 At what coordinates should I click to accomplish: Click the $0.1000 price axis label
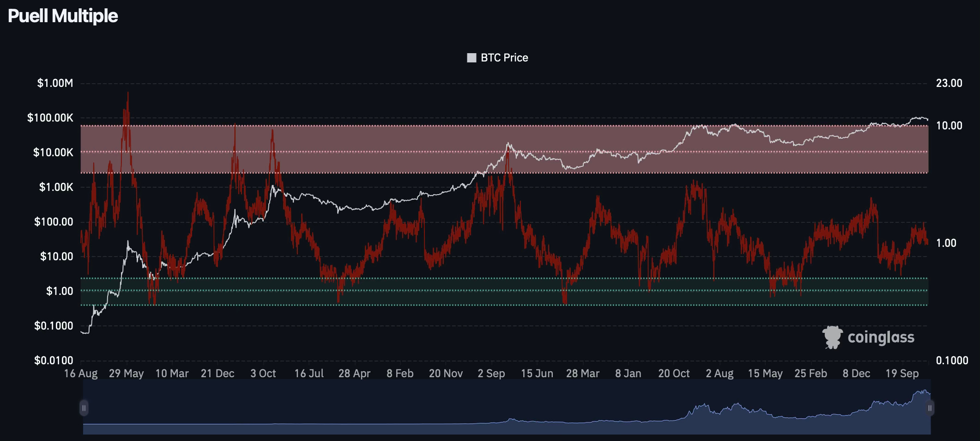click(54, 326)
